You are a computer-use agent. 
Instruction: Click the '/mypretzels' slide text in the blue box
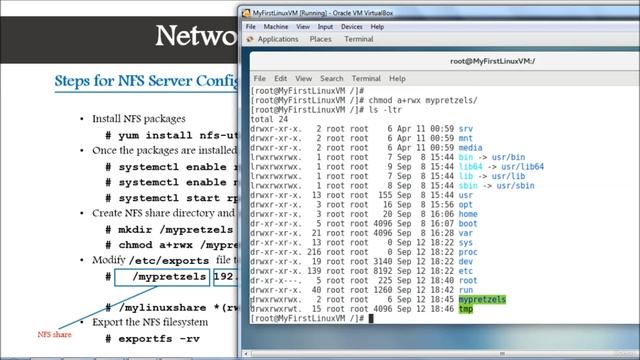pyautogui.click(x=169, y=277)
